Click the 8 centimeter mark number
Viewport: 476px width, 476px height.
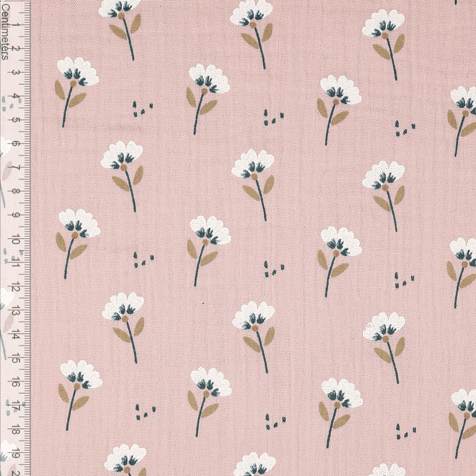tap(15, 191)
